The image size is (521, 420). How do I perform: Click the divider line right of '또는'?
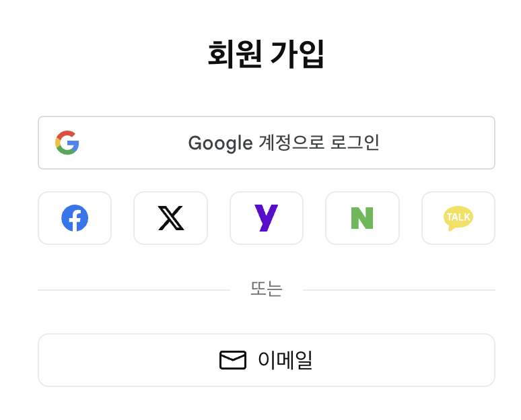tap(398, 290)
